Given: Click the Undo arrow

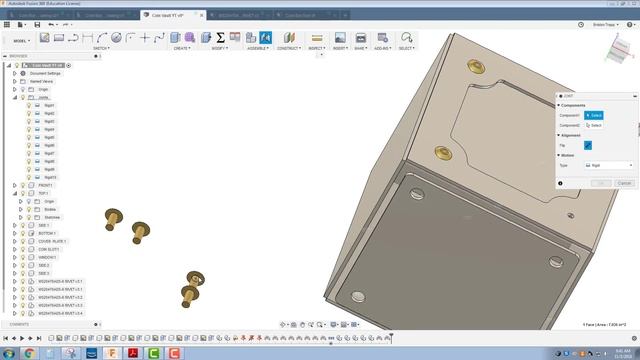Looking at the screenshot, I should point(51,25).
